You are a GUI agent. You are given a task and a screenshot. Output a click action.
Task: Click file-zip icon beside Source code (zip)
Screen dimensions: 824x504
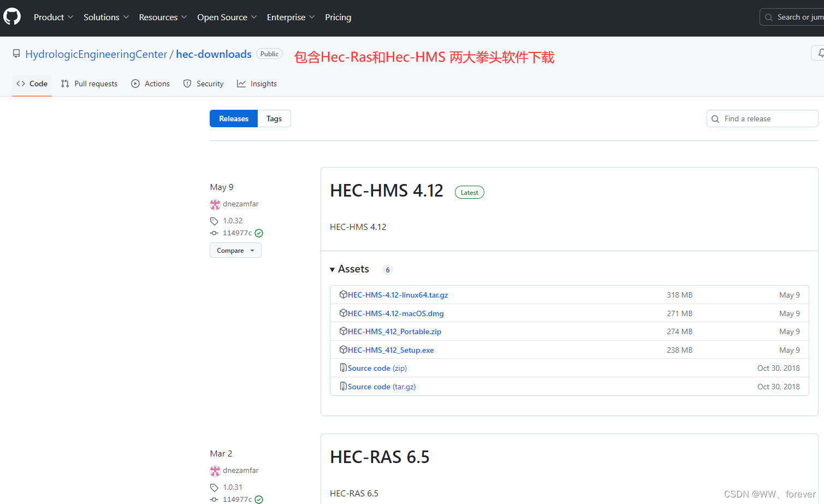point(343,367)
